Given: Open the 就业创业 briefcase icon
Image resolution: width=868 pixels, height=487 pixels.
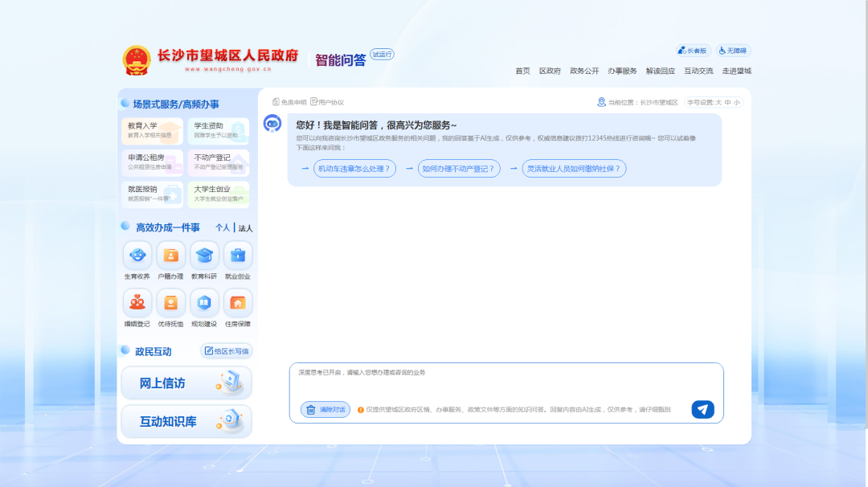Looking at the screenshot, I should click(238, 256).
